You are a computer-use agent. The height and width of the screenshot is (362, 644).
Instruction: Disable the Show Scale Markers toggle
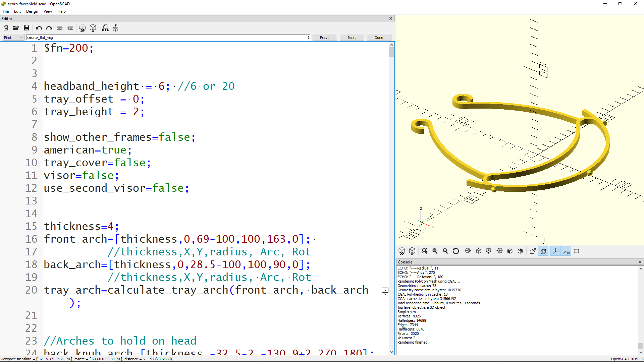point(566,251)
